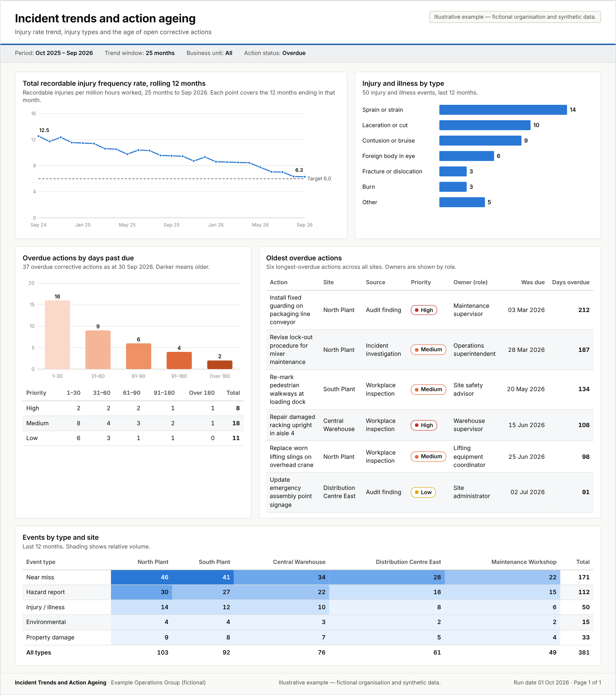Image resolution: width=616 pixels, height=695 pixels.
Task: Click the Days overdue column header
Action: [570, 282]
